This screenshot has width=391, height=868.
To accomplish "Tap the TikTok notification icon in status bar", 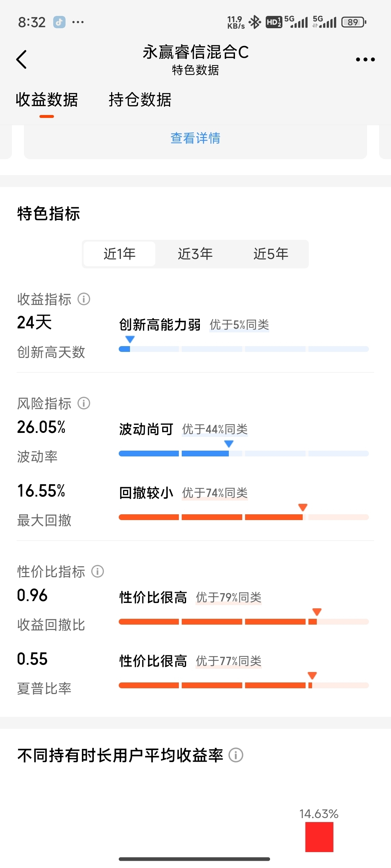I will 59,22.
